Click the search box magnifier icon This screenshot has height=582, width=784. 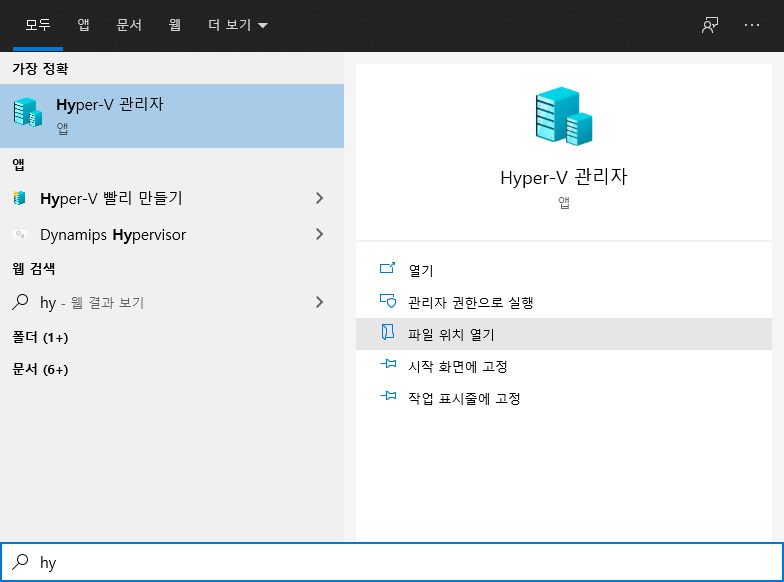pos(20,562)
